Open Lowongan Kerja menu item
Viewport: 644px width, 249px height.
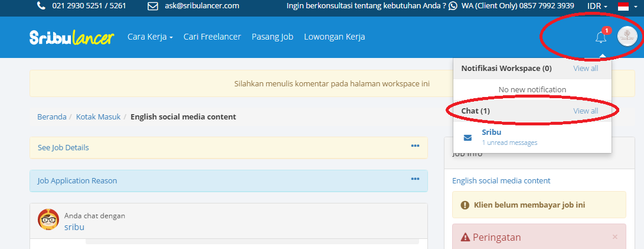pos(334,37)
